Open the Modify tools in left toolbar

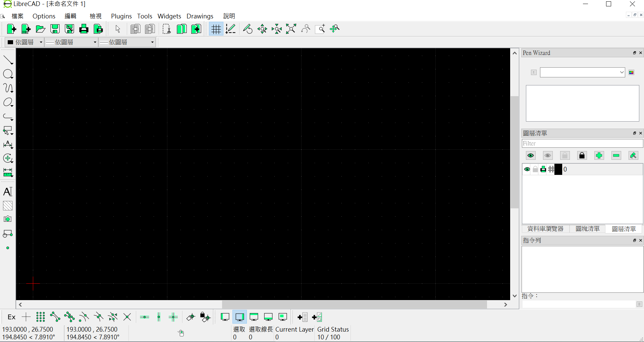(x=8, y=158)
